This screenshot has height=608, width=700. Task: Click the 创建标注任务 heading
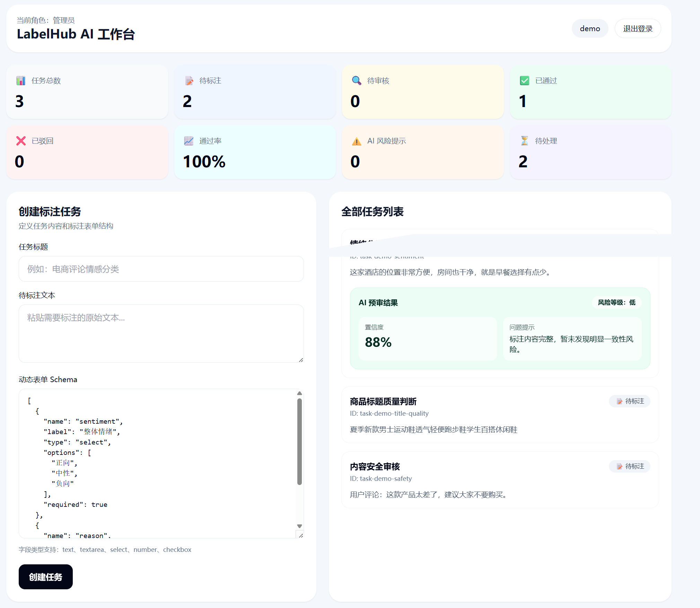pyautogui.click(x=50, y=212)
